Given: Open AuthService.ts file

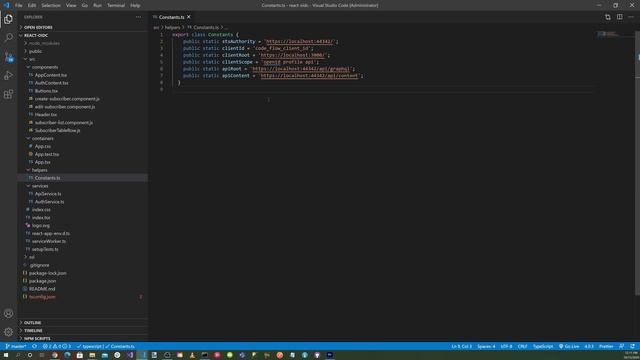Looking at the screenshot, I should coord(49,202).
